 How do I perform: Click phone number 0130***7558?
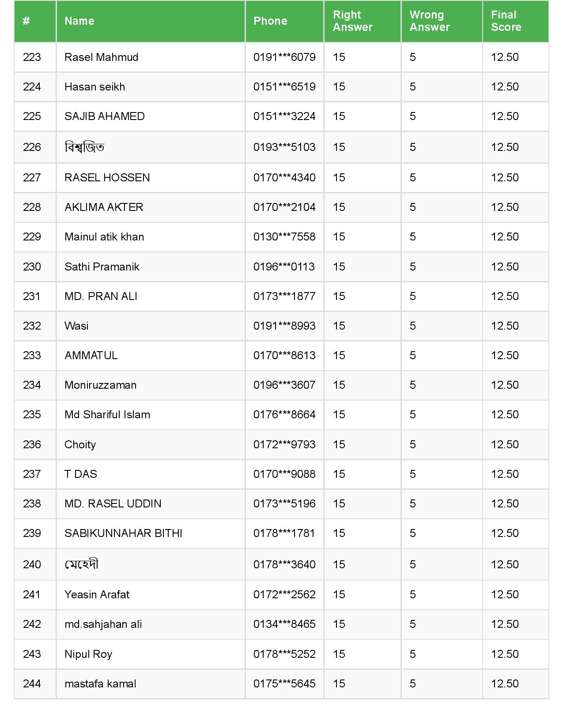pos(284,237)
